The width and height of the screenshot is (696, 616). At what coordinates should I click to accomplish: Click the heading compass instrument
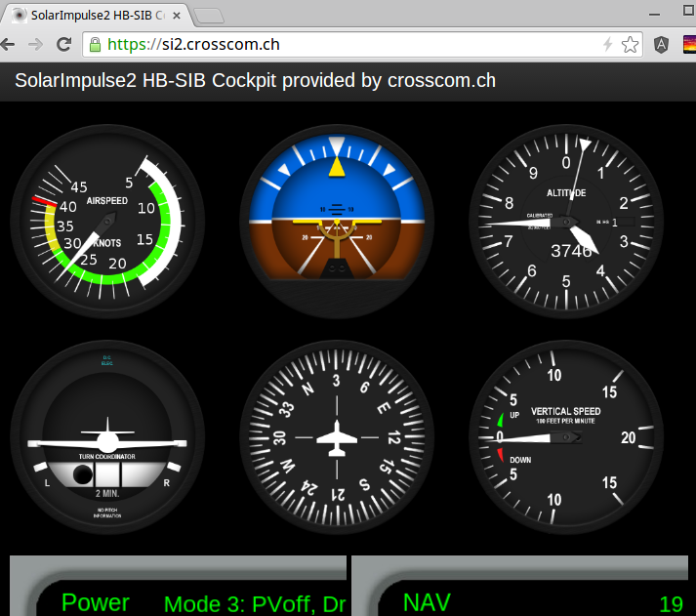(x=337, y=437)
